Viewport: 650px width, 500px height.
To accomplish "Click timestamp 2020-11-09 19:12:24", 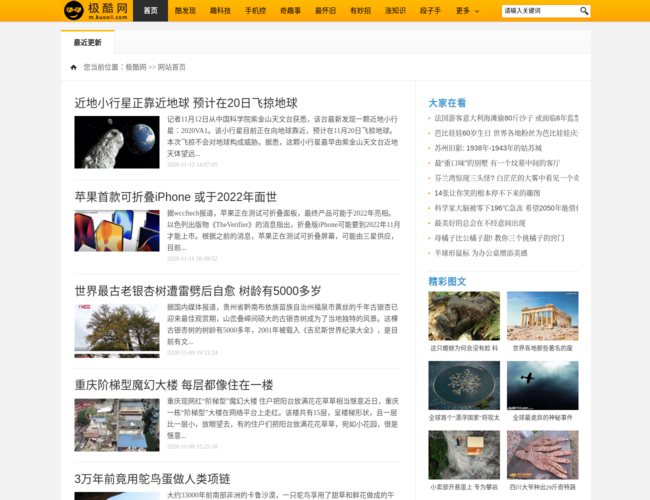I will click(x=192, y=353).
